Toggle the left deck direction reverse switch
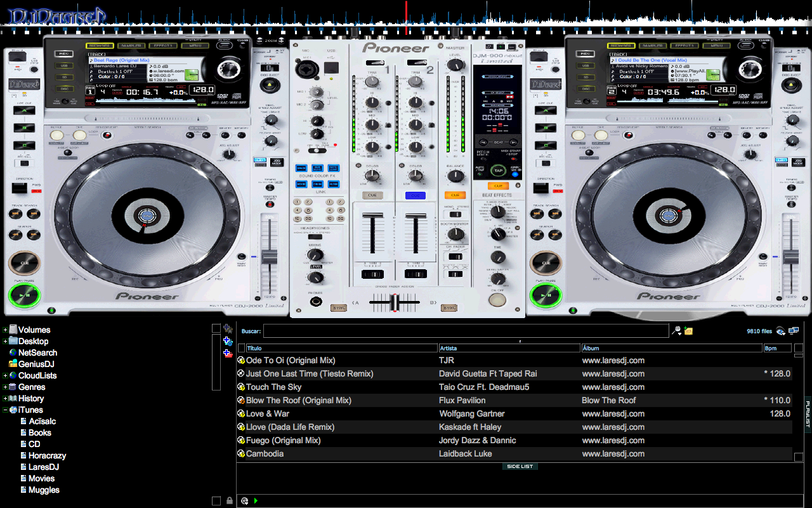The image size is (812, 508). click(x=20, y=187)
